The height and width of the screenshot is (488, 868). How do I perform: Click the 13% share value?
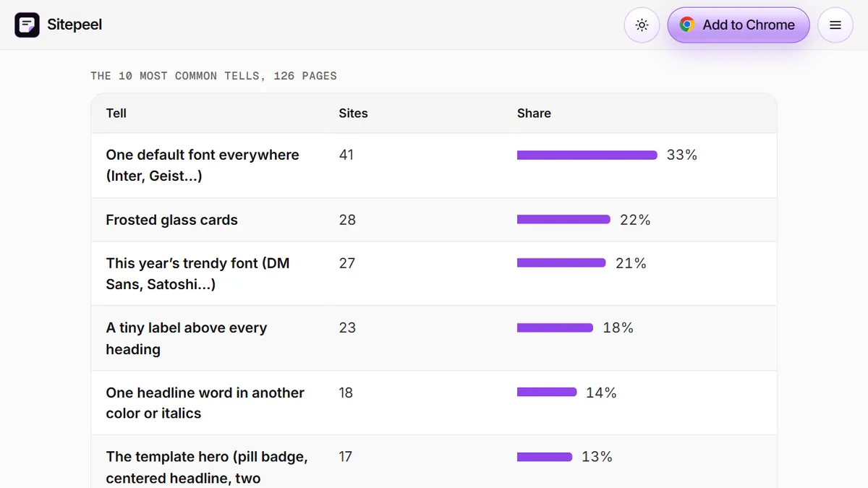[x=597, y=457]
